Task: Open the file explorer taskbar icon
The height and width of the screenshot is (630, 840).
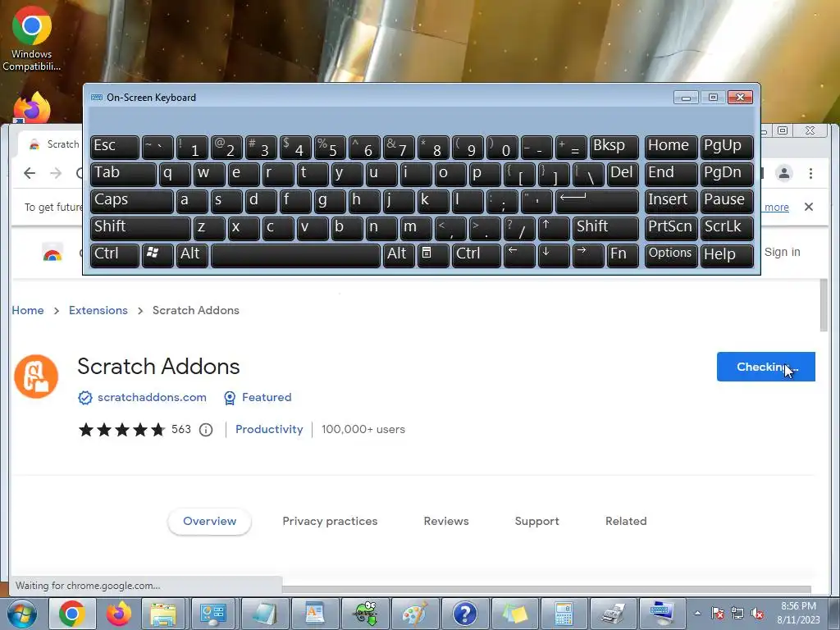Action: pyautogui.click(x=163, y=614)
